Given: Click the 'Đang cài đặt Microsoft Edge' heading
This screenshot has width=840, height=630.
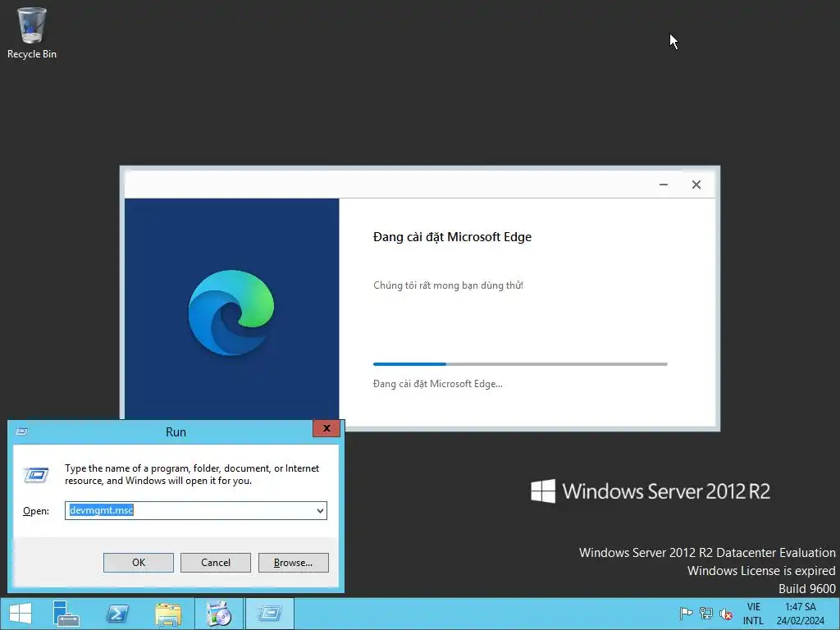Looking at the screenshot, I should point(452,237).
